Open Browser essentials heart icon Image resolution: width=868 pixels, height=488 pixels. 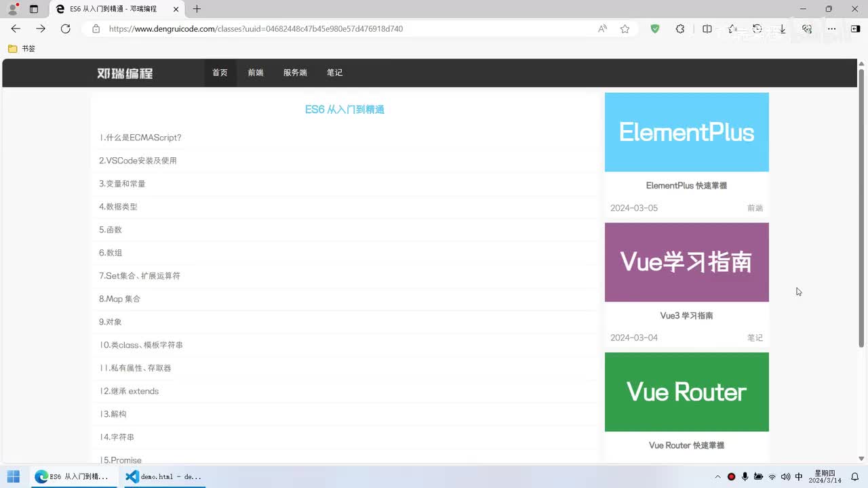(x=806, y=28)
